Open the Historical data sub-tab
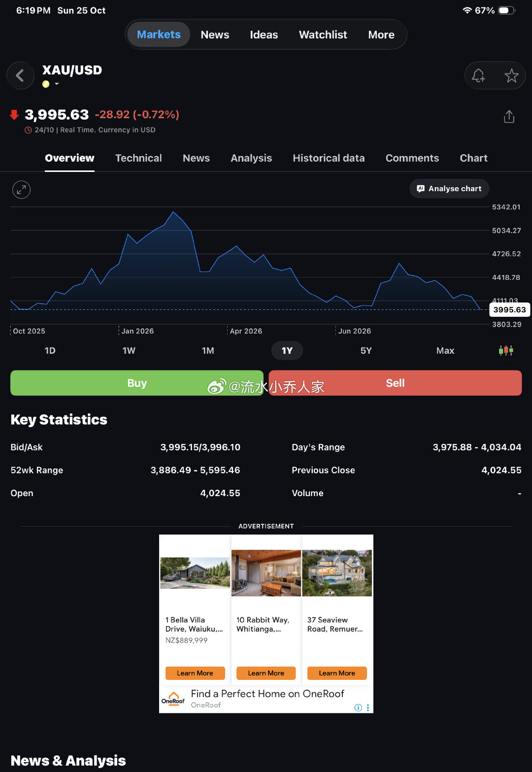This screenshot has width=532, height=772. point(329,158)
